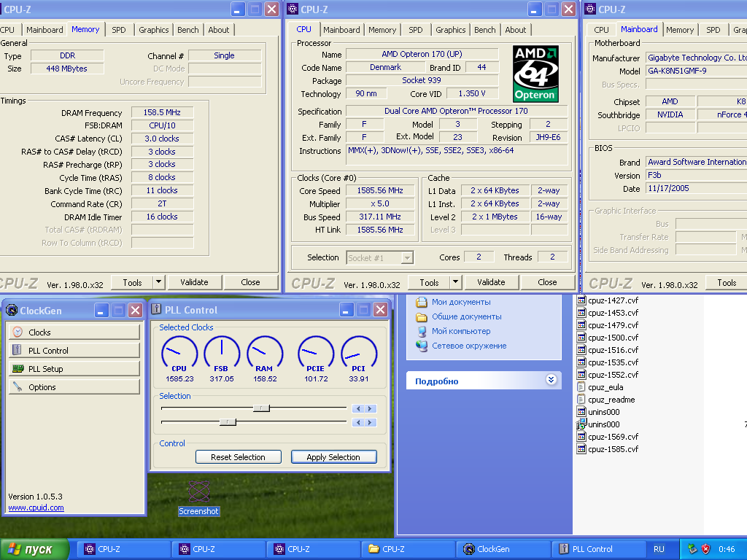The width and height of the screenshot is (747, 560).
Task: Switch to ClockGen taskbar button
Action: (503, 549)
